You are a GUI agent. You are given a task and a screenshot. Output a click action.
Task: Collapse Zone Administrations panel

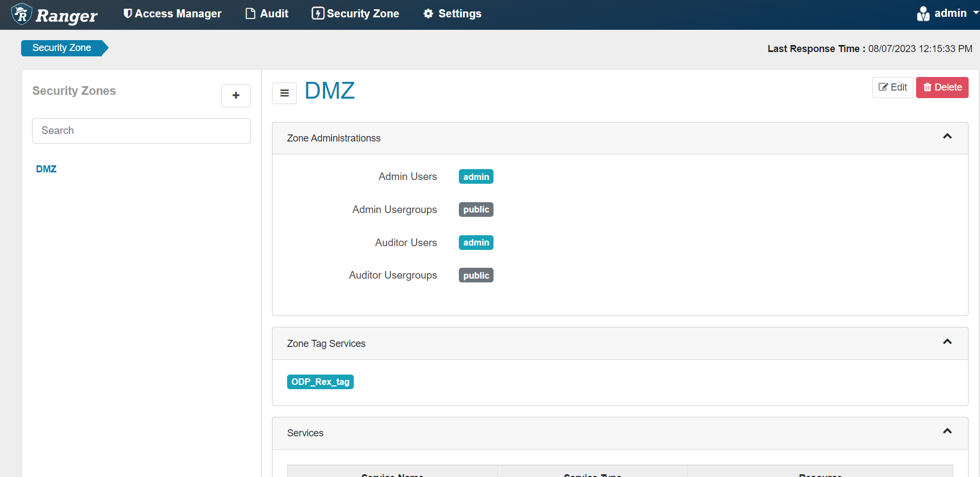pos(947,137)
